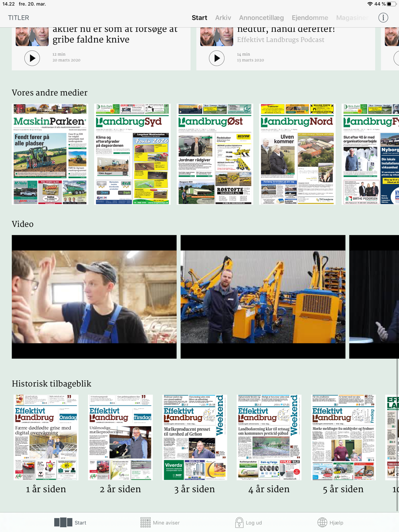Open the info icon in top bar
This screenshot has height=532, width=399.
pyautogui.click(x=383, y=18)
